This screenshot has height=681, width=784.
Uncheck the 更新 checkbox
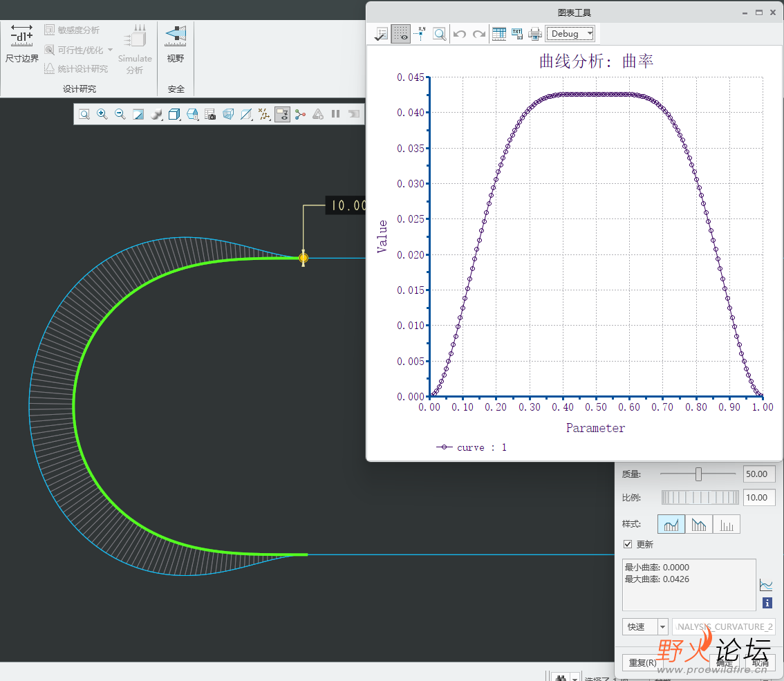pyautogui.click(x=628, y=545)
